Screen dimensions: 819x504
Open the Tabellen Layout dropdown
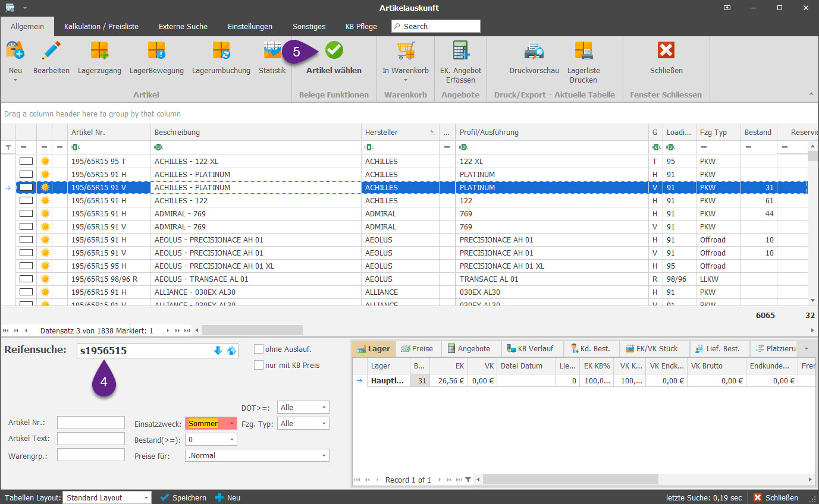pos(146,498)
